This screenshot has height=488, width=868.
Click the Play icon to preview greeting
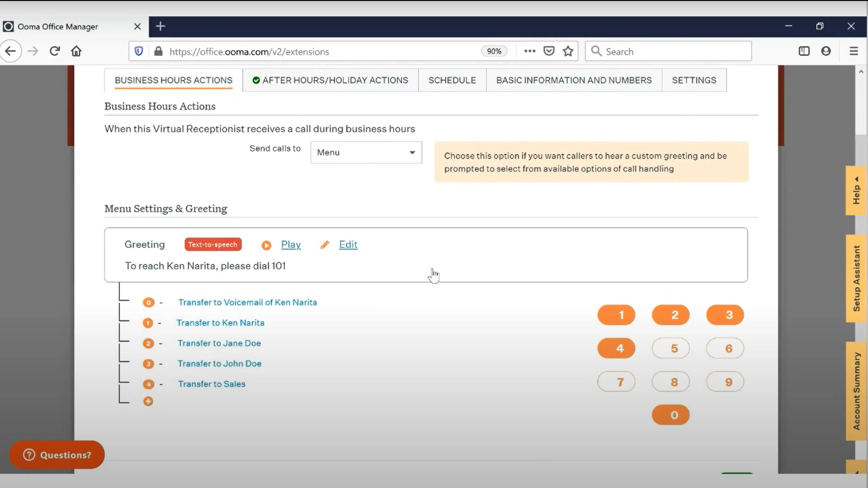point(266,244)
